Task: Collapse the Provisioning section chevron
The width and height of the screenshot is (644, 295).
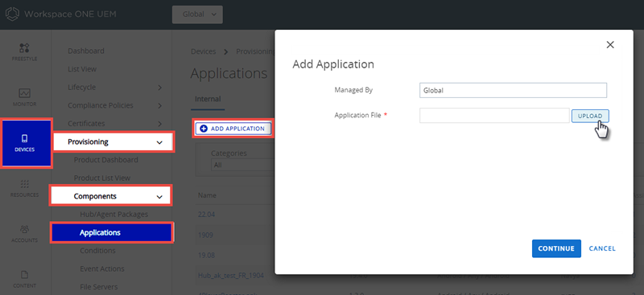Action: (x=159, y=142)
